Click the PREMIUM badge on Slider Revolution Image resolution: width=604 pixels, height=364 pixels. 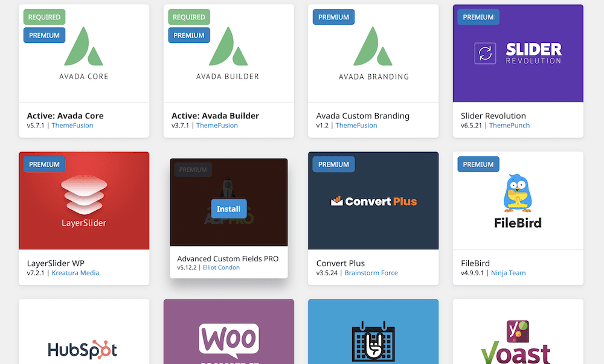[x=478, y=17]
